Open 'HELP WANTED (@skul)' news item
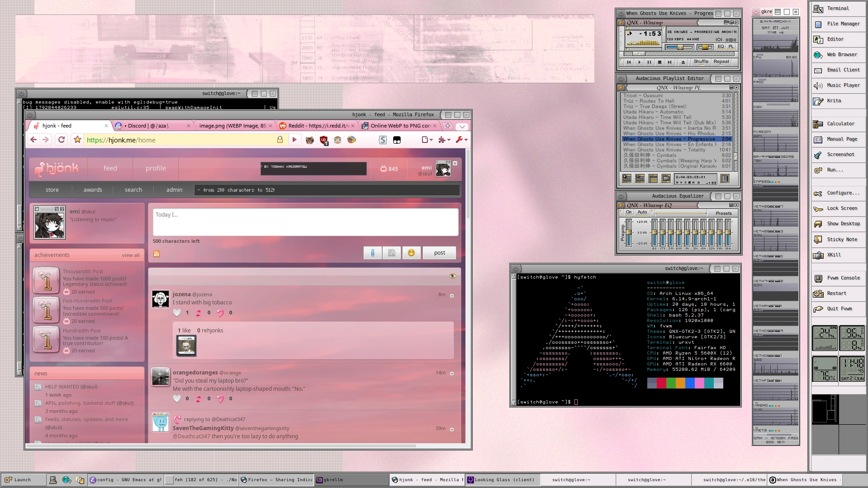 pyautogui.click(x=71, y=387)
